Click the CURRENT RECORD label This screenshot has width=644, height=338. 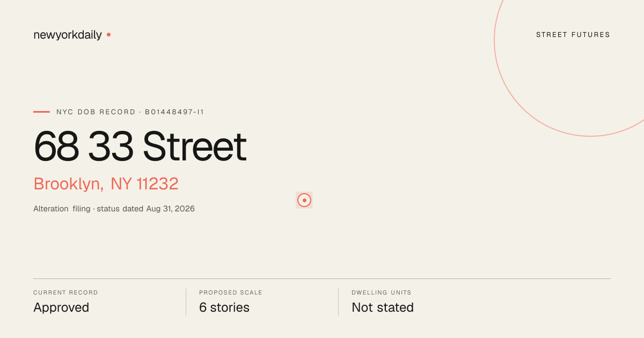tap(65, 293)
